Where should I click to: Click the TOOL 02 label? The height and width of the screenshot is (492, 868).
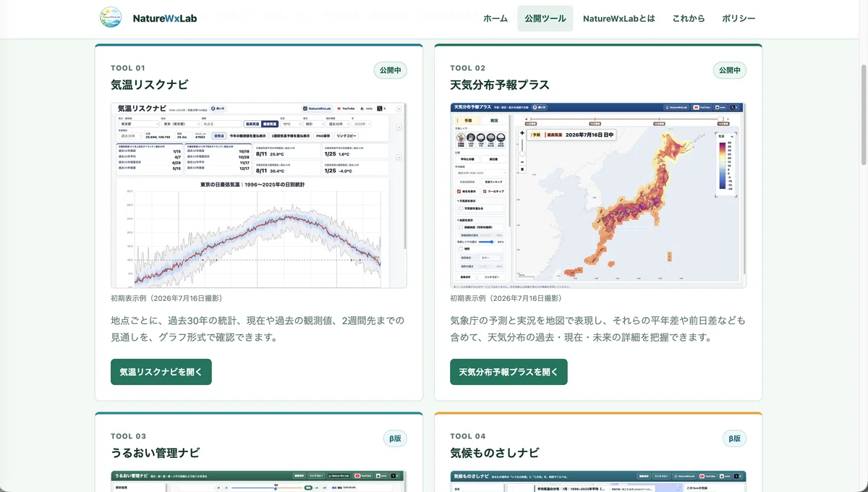click(x=468, y=68)
